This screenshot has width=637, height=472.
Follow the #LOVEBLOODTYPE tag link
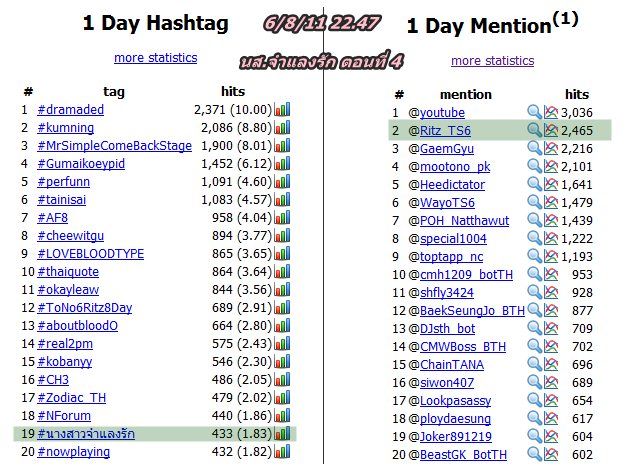pyautogui.click(x=91, y=253)
